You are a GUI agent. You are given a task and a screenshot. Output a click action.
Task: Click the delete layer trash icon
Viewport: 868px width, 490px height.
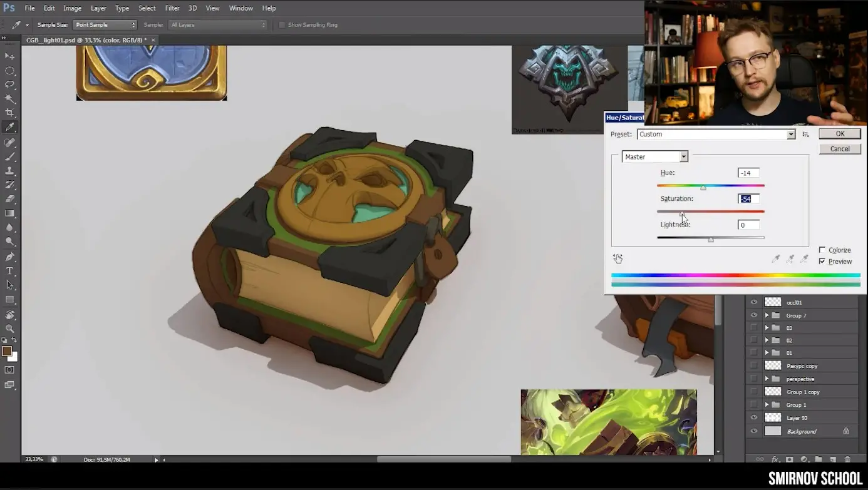(x=847, y=459)
